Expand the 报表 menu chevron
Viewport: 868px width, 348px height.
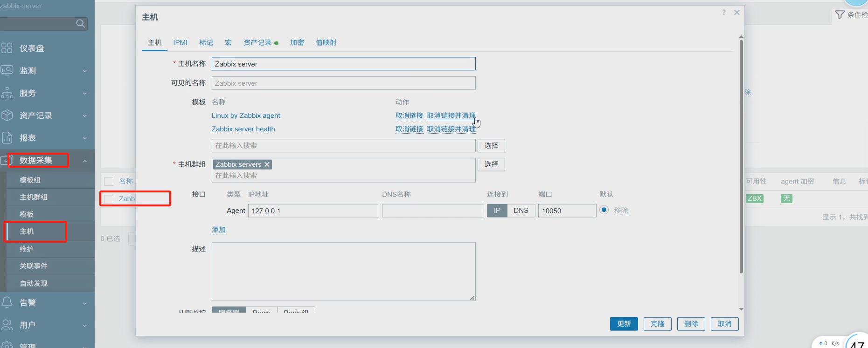click(85, 138)
